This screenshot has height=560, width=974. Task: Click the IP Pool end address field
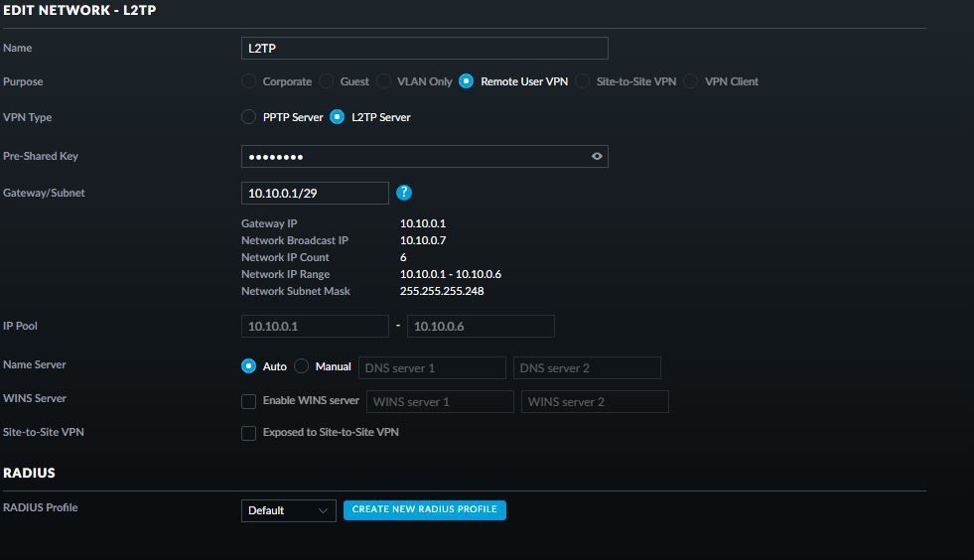click(x=480, y=326)
